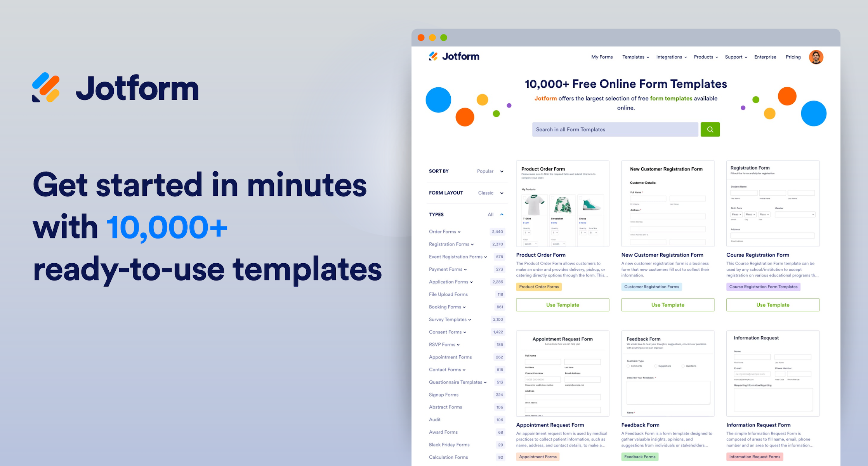The image size is (868, 466).
Task: Click the Jotform logo icon
Action: pyautogui.click(x=434, y=57)
